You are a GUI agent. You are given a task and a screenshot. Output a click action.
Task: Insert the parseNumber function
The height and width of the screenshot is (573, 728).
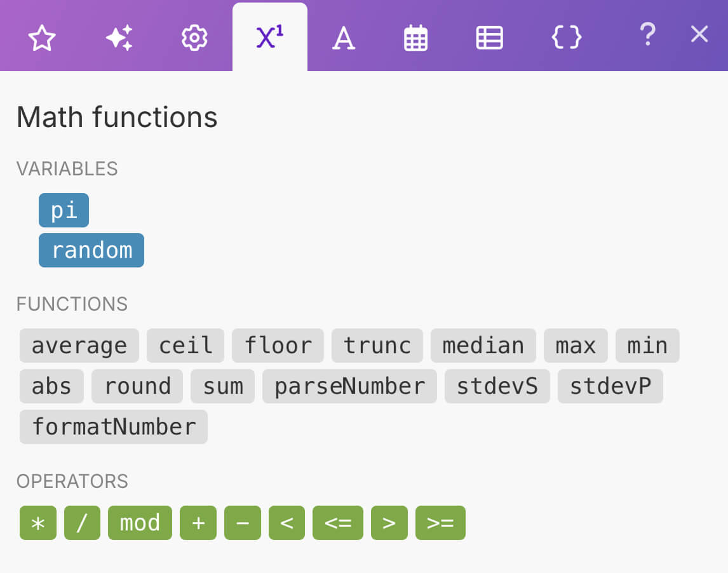(x=349, y=386)
